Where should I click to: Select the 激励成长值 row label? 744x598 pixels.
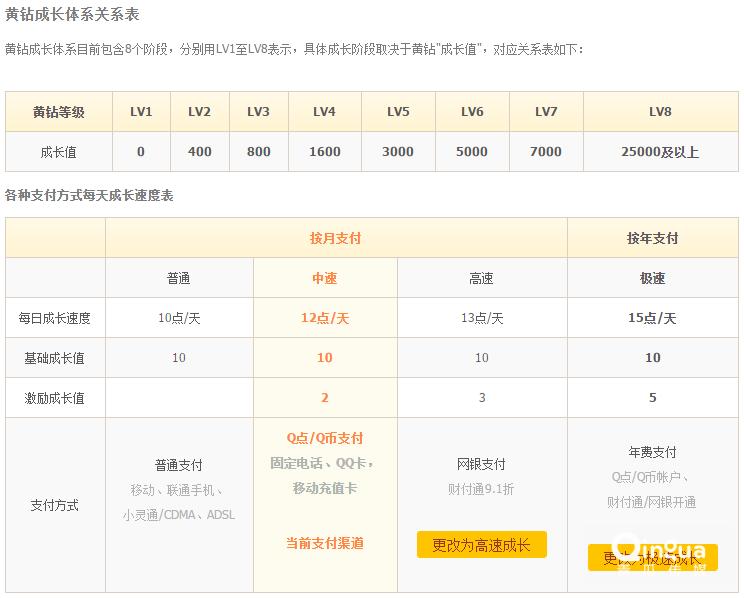[x=55, y=398]
